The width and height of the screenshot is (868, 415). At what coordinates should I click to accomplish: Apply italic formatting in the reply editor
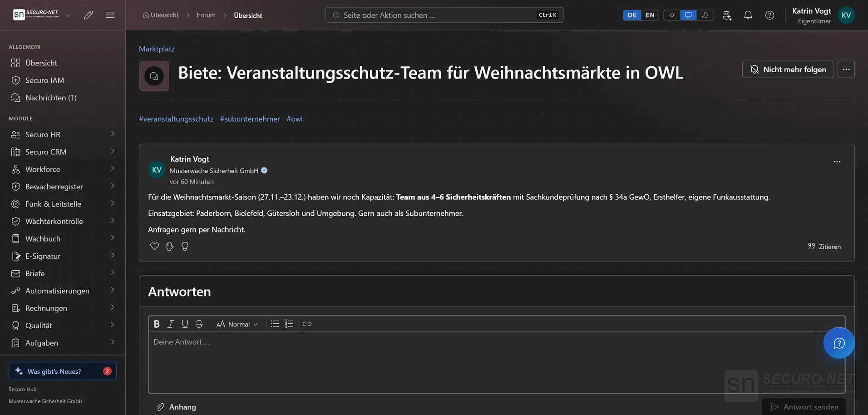click(171, 324)
